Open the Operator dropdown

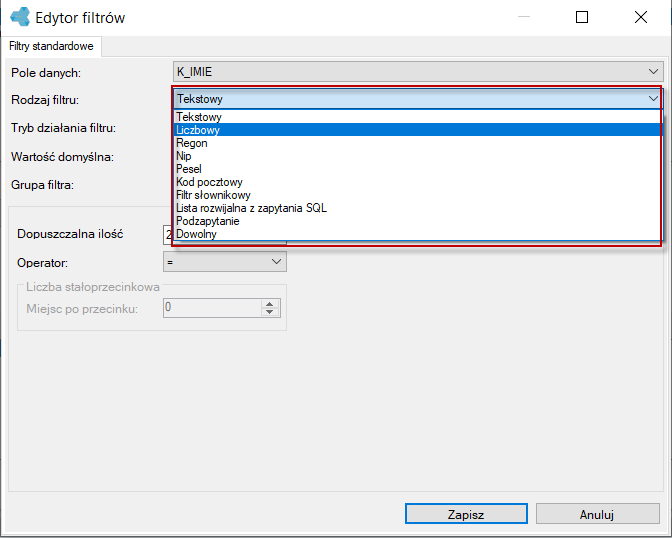tap(225, 261)
